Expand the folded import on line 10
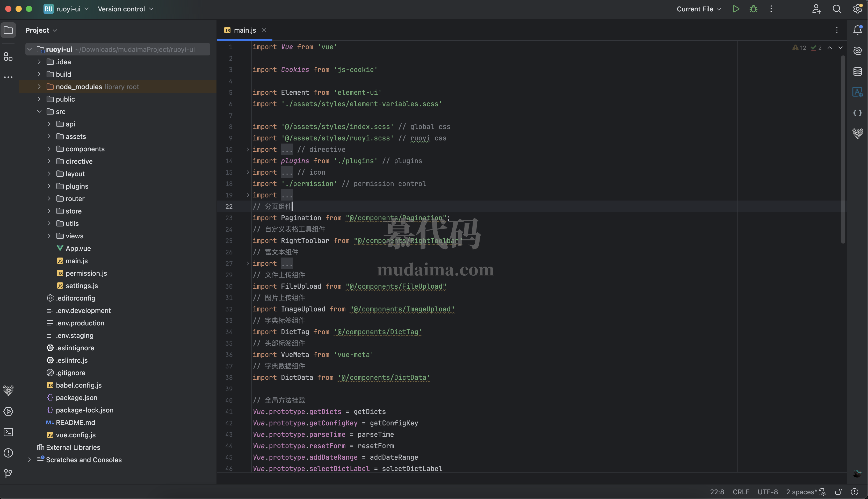Image resolution: width=868 pixels, height=499 pixels. (x=248, y=149)
